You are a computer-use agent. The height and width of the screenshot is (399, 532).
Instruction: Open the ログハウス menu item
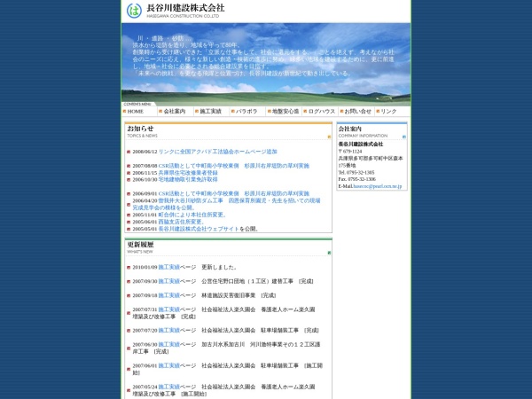click(322, 112)
